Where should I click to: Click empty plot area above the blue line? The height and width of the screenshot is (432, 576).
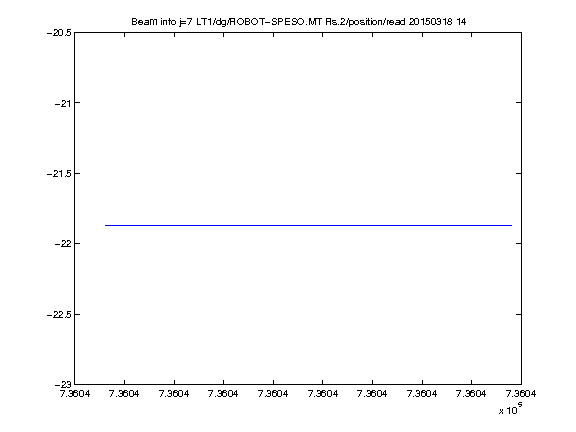(298, 129)
